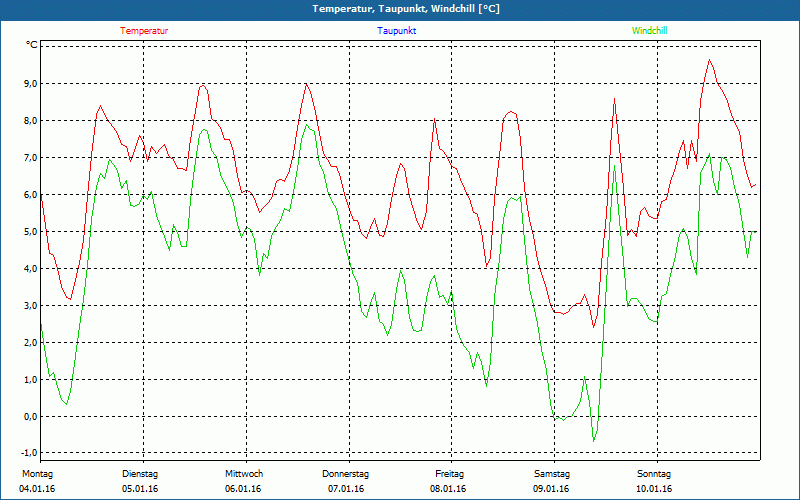The width and height of the screenshot is (800, 500).
Task: Click the 0,0 y-axis value
Action: 31,417
